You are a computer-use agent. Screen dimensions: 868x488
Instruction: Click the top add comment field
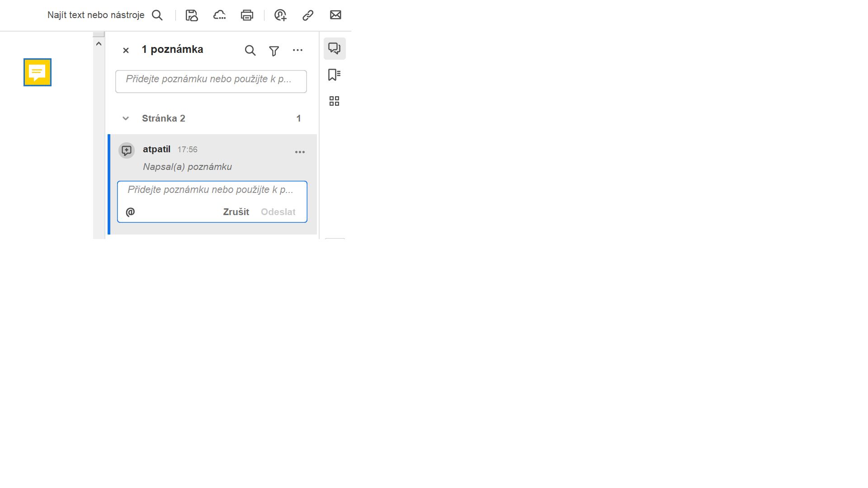tap(211, 81)
